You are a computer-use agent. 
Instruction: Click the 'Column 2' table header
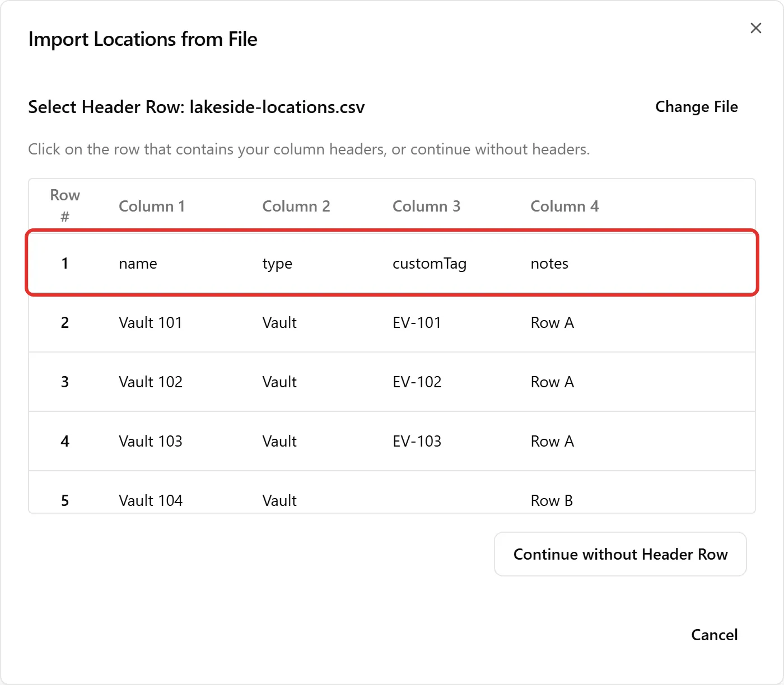click(x=296, y=207)
